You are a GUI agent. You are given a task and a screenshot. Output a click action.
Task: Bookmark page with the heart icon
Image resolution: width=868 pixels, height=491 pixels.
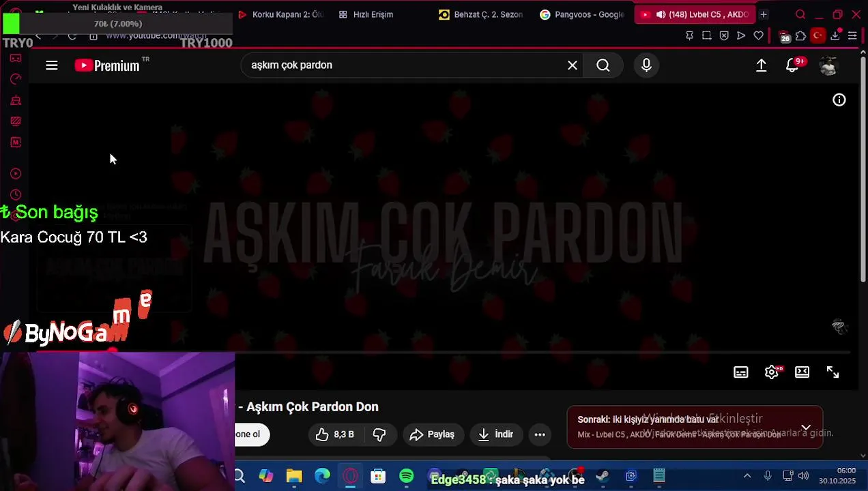click(x=758, y=35)
